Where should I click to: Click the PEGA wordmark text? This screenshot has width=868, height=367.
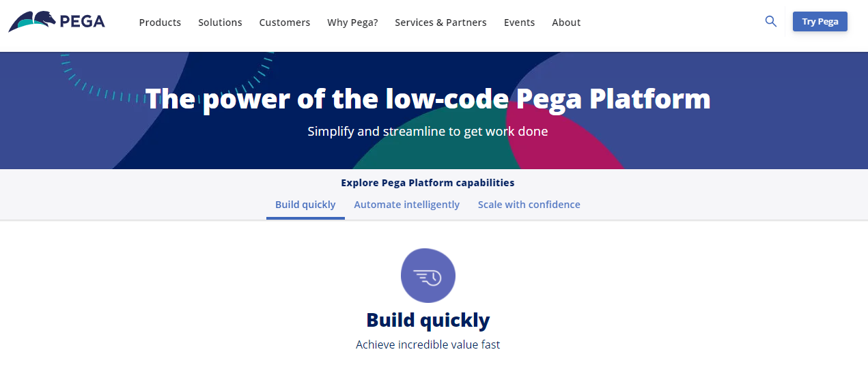(82, 22)
